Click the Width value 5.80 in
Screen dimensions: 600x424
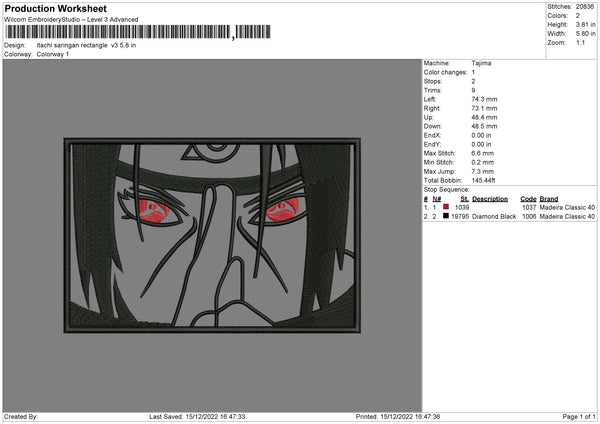point(585,34)
